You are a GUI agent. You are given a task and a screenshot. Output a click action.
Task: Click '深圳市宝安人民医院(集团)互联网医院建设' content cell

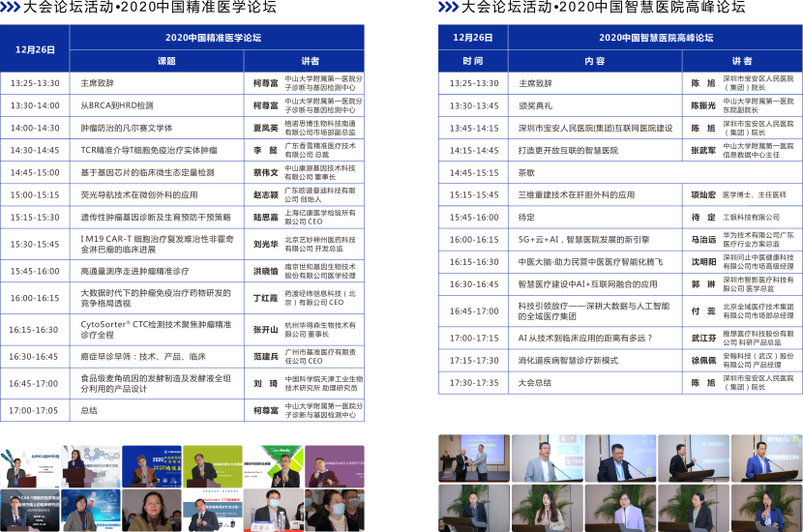[x=595, y=128]
